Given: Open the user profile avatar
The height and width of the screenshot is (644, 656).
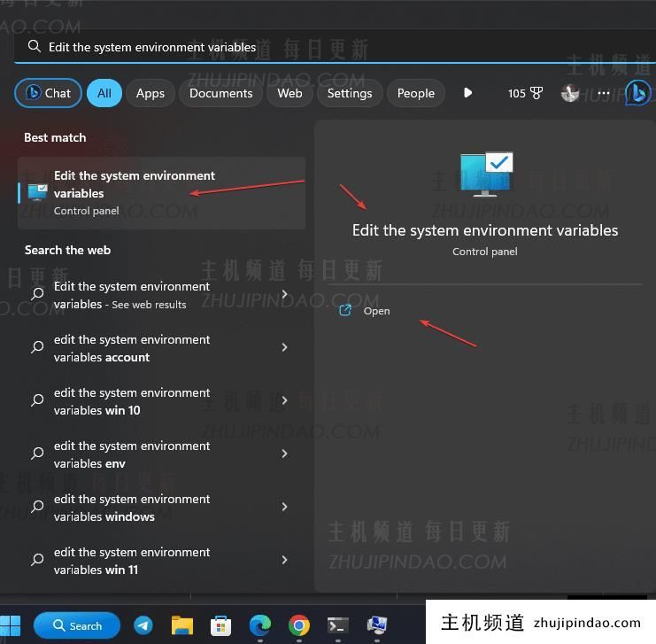Looking at the screenshot, I should point(570,93).
